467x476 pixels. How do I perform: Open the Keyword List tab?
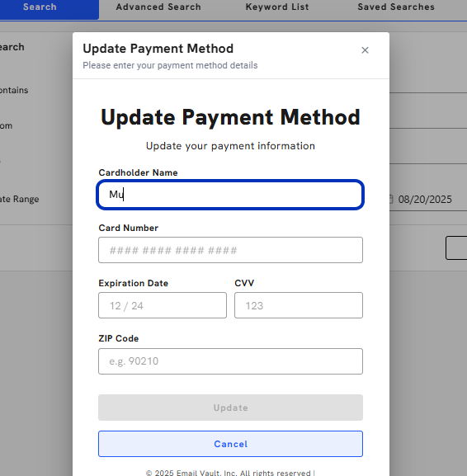(277, 7)
